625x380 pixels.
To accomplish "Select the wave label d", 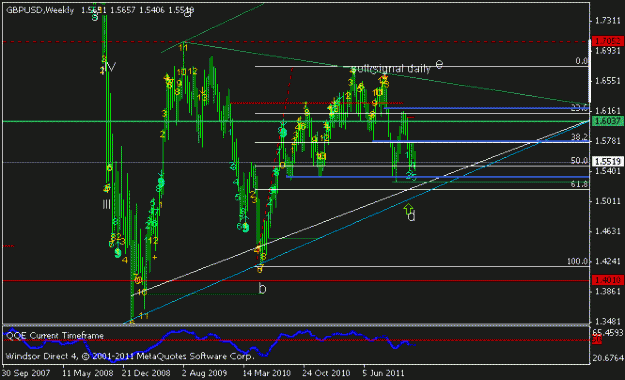I will 412,216.
